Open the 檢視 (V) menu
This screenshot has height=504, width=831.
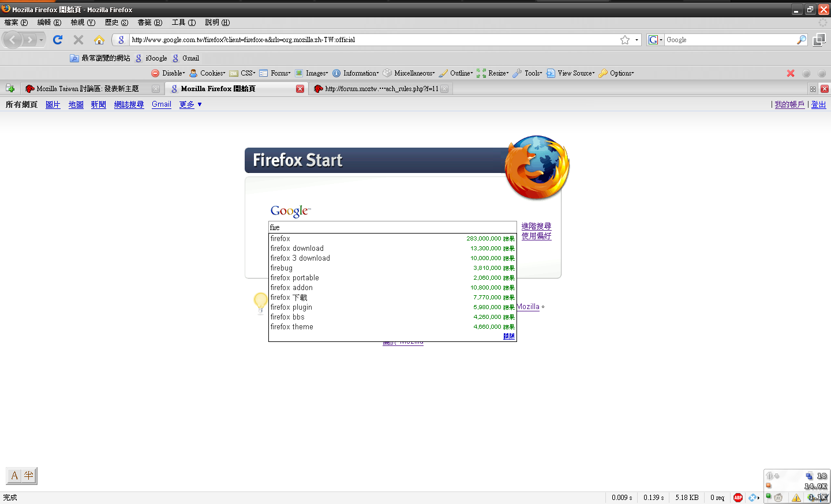coord(83,22)
